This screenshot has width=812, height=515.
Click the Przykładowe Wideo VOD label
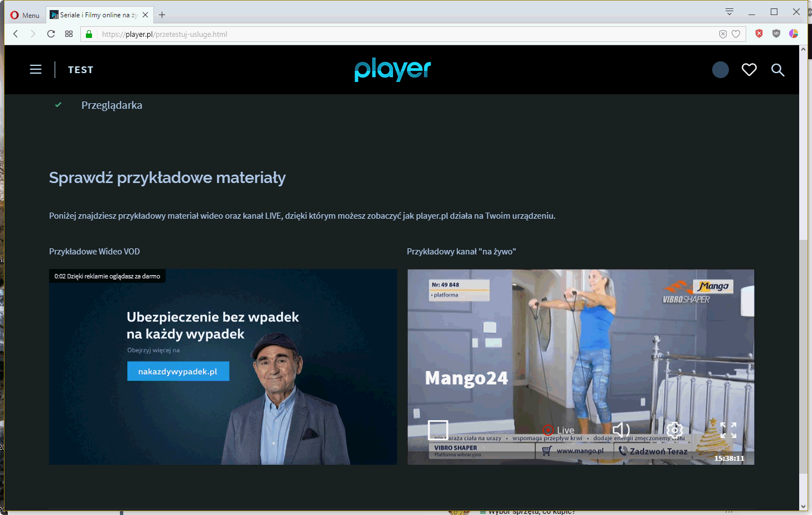tap(94, 252)
